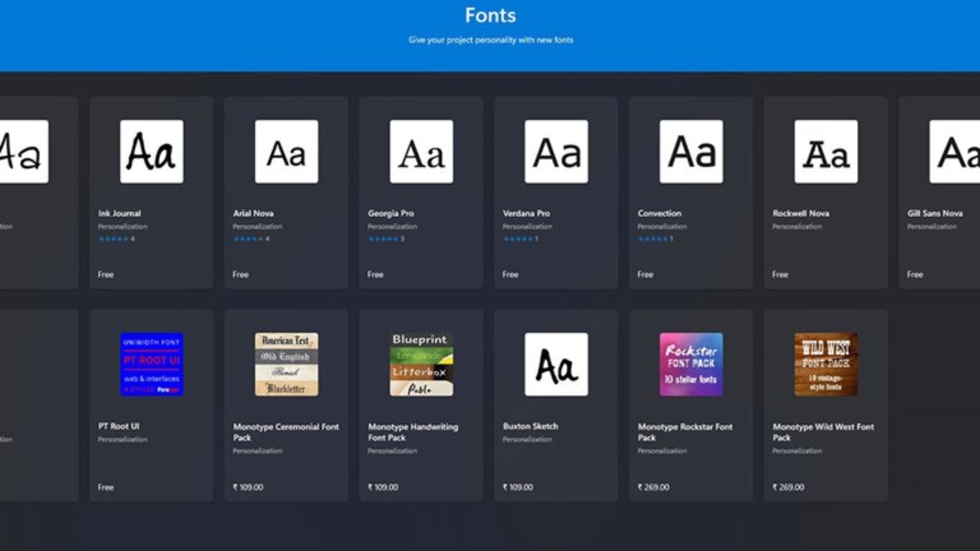Click the Free price on Verdana Pro

coord(510,274)
